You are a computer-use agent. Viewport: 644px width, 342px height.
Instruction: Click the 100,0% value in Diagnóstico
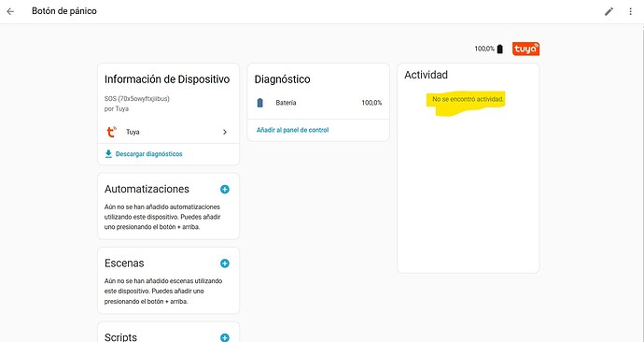click(x=371, y=103)
